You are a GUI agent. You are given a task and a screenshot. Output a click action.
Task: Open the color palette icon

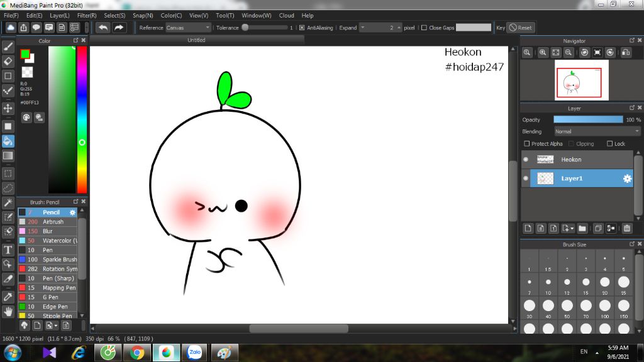(26, 118)
